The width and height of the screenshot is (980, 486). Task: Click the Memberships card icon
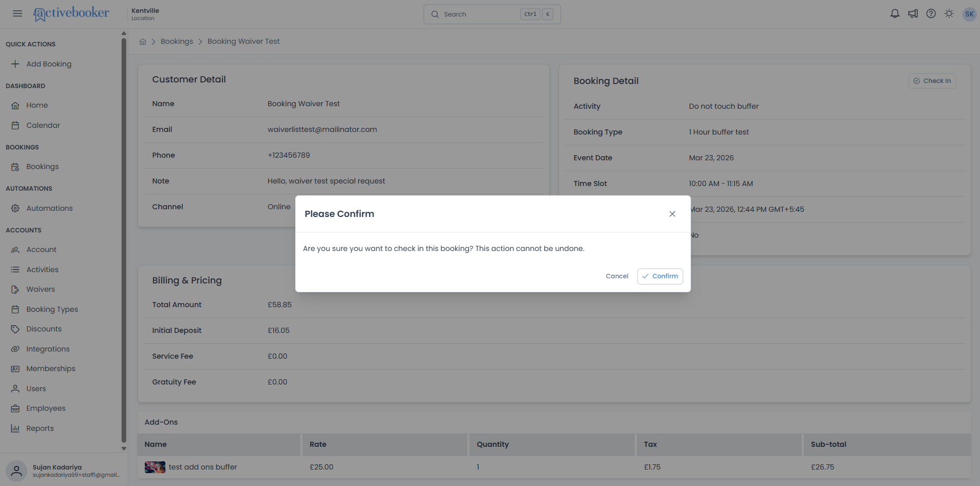15,368
